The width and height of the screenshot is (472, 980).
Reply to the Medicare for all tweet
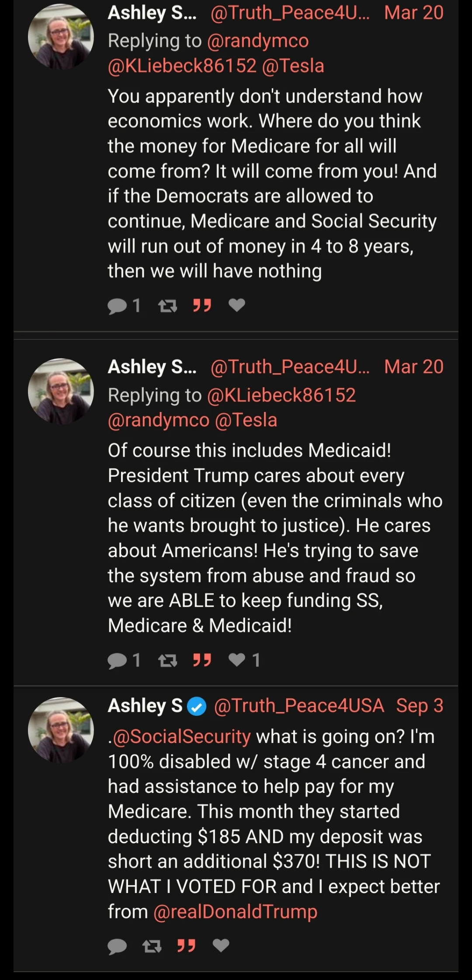tap(117, 306)
